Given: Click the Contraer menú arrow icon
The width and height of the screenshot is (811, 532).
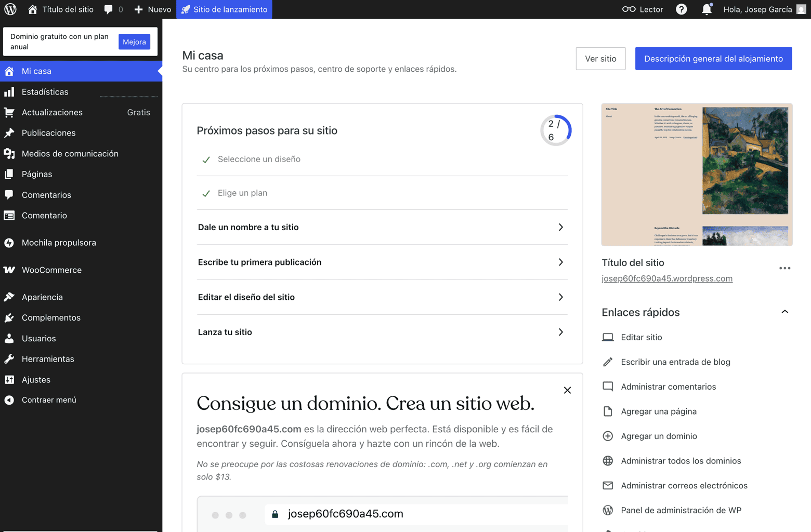Looking at the screenshot, I should 9,400.
